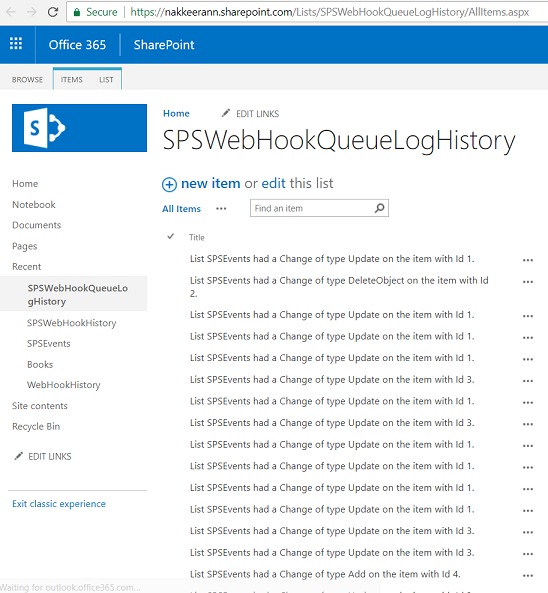
Task: Click the top EDIT LINKS pencil icon
Action: [225, 113]
